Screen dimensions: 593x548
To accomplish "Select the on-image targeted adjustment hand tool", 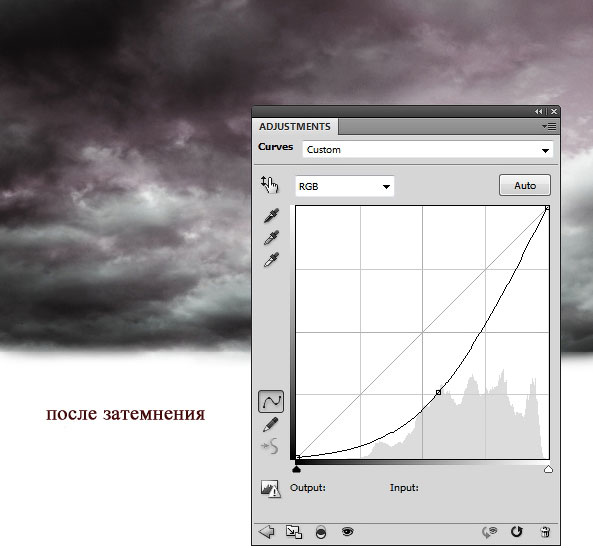I will point(269,185).
